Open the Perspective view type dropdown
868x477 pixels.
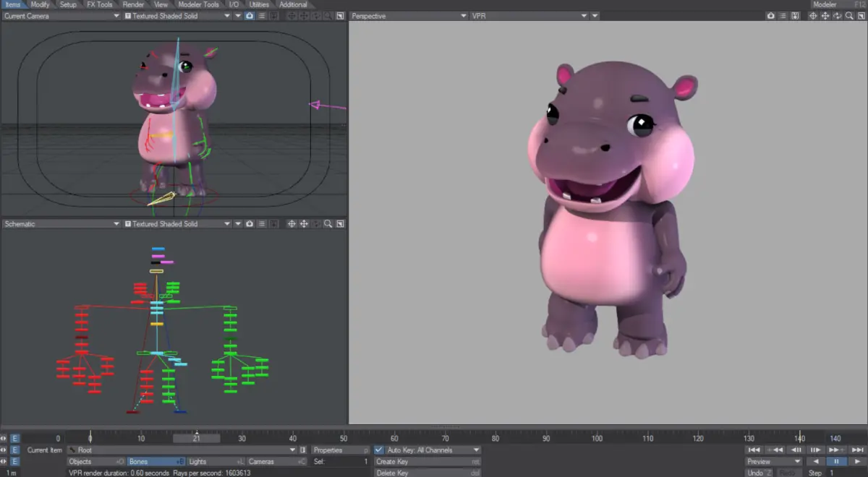(x=409, y=16)
